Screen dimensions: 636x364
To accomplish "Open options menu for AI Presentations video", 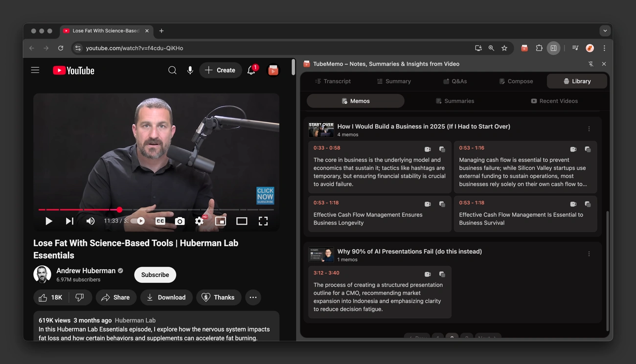I will (x=589, y=254).
